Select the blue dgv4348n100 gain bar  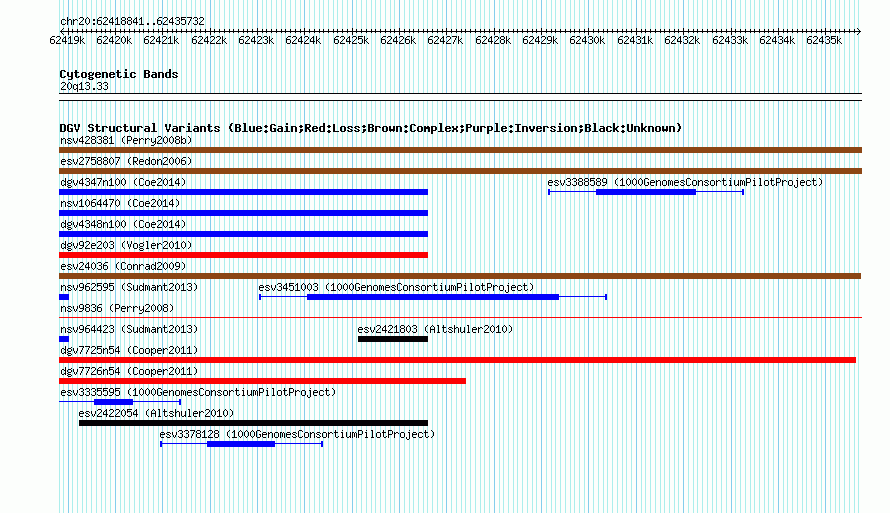244,234
